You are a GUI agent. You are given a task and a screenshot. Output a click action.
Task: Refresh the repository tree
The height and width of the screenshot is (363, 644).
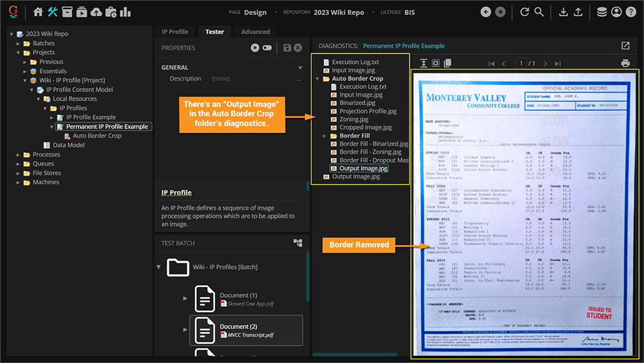(x=524, y=12)
